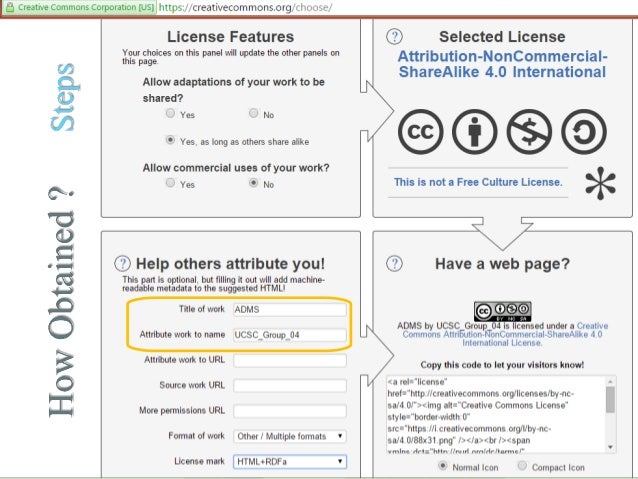Click the code box scrollbar up arrow

click(x=610, y=381)
